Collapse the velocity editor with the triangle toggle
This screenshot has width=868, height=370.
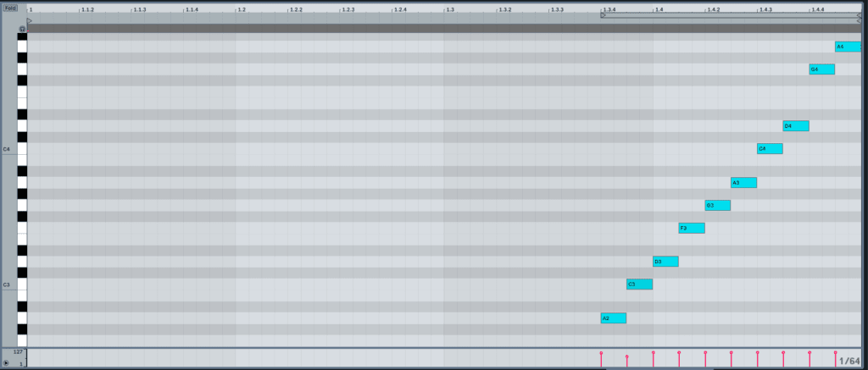(6, 363)
